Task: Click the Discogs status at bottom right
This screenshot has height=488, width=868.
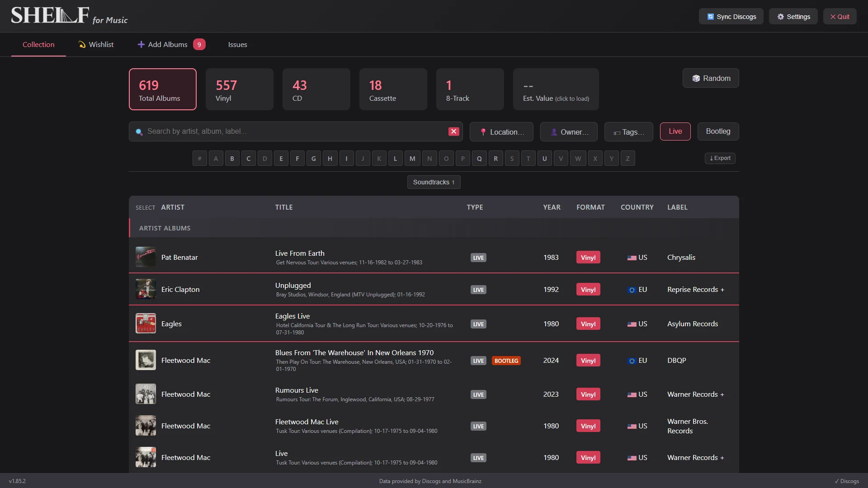Action: click(847, 481)
